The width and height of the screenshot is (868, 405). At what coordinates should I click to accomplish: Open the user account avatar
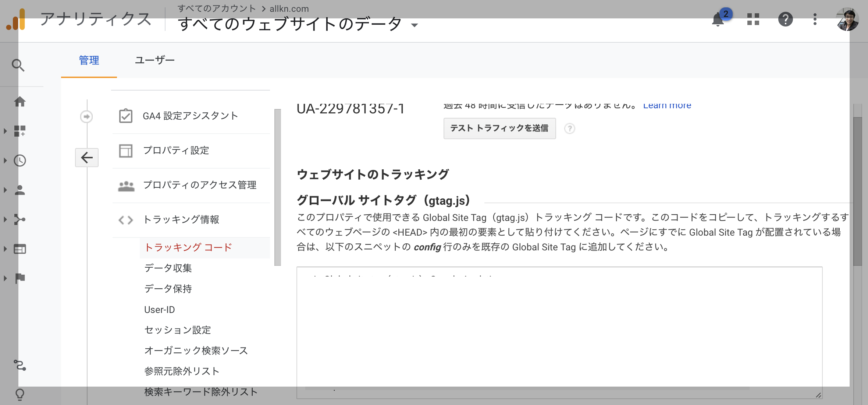pos(847,19)
